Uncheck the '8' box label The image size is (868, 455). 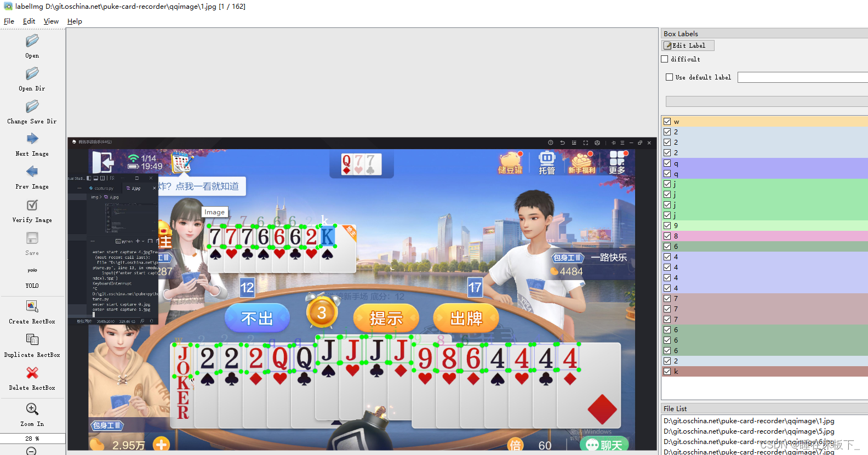[667, 236]
